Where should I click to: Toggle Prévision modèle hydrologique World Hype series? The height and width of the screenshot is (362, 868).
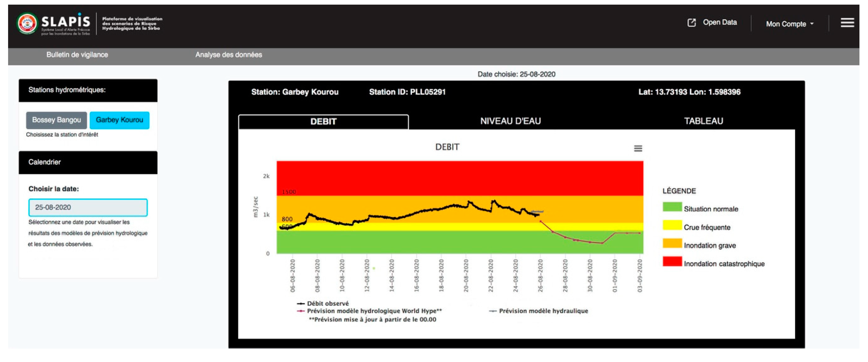click(x=369, y=311)
